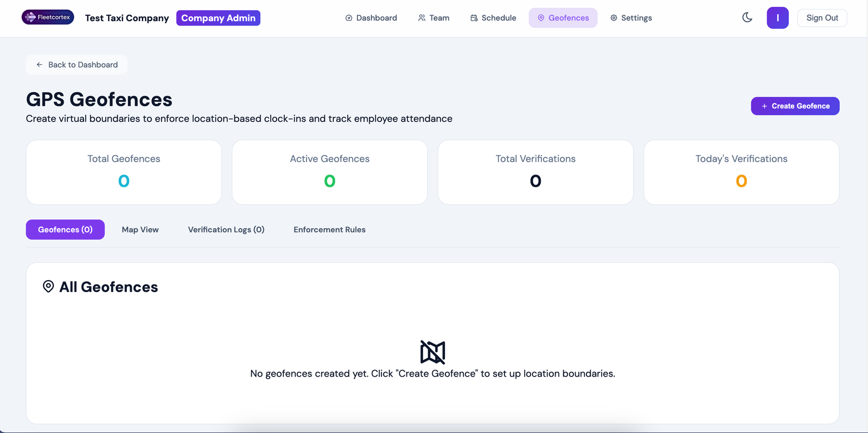Open the user avatar "I" menu
868x433 pixels.
coord(777,18)
